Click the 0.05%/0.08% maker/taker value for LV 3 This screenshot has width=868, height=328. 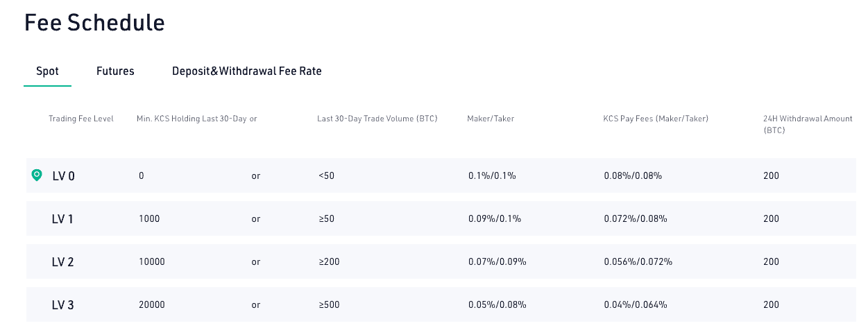[497, 305]
